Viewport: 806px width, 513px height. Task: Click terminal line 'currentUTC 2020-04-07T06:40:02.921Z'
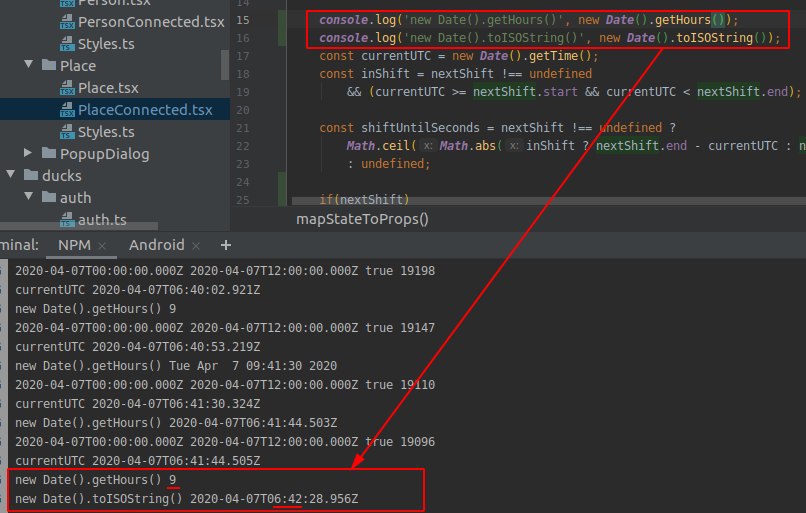137,290
